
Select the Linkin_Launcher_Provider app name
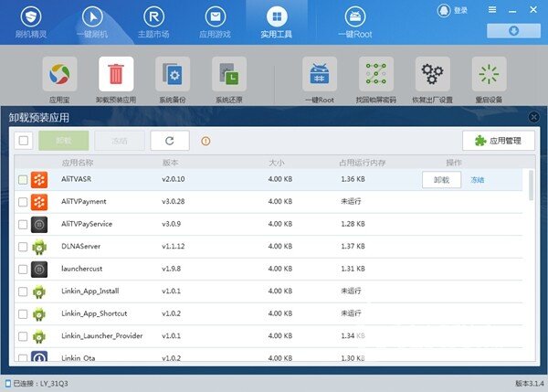(x=102, y=335)
